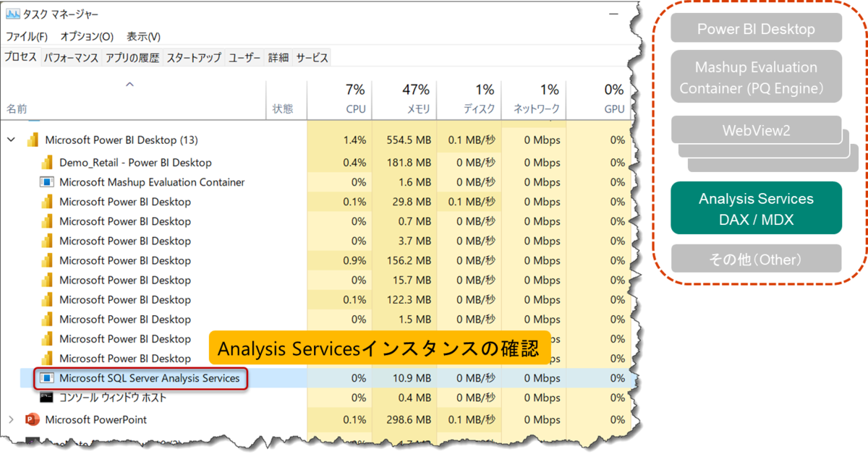This screenshot has width=868, height=462.
Task: Click the Microsoft Mashup Evaluation Container process icon
Action: 46,182
